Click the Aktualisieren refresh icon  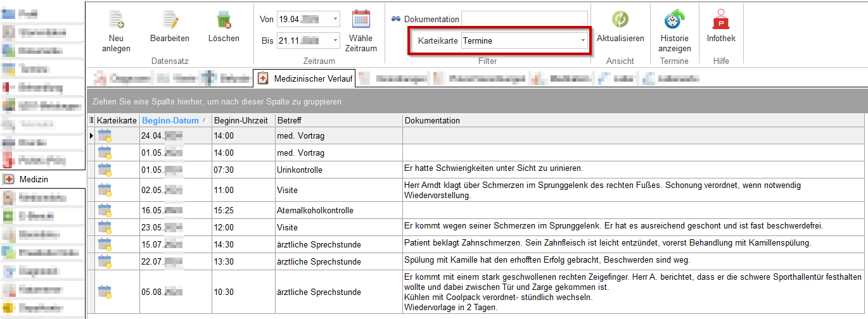click(620, 20)
